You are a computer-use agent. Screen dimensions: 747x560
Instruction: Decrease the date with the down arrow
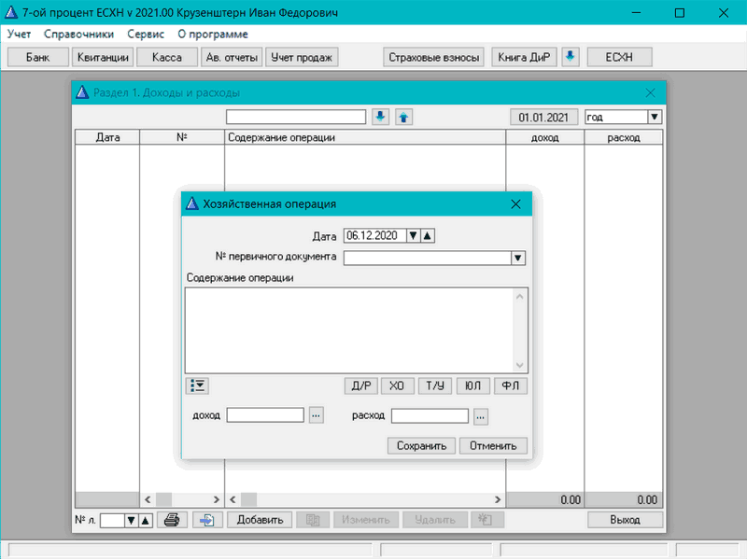(415, 235)
